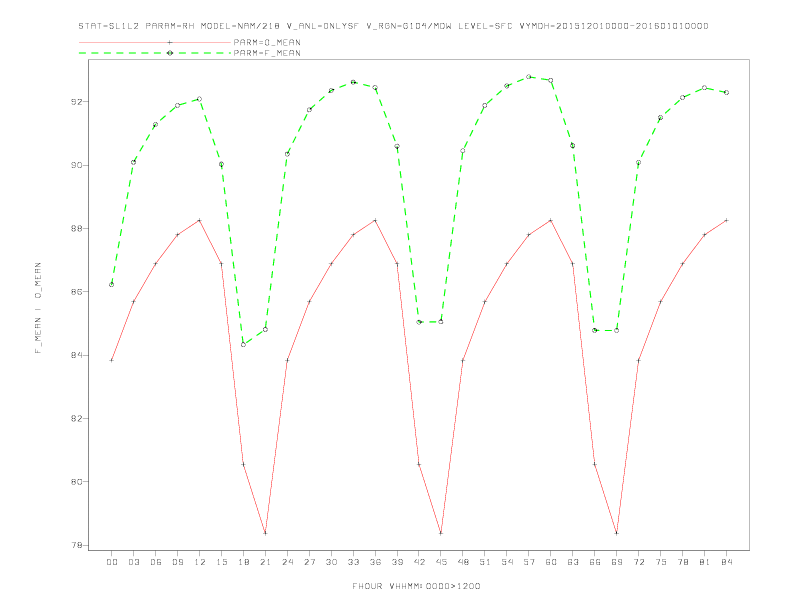This screenshot has width=792, height=612.
Task: Click the x-axis tick label 00
Action: (112, 562)
